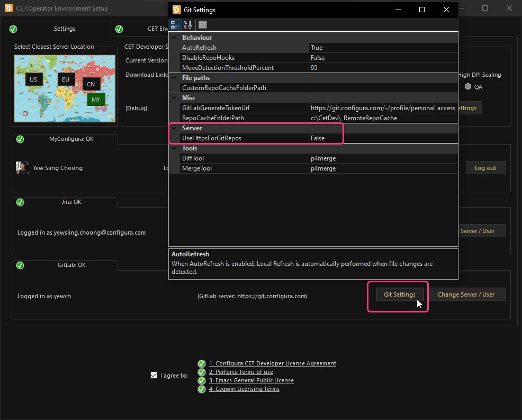This screenshot has width=522, height=420.
Task: Click the Alphabetical sort icon in Git Settings
Action: [x=187, y=25]
